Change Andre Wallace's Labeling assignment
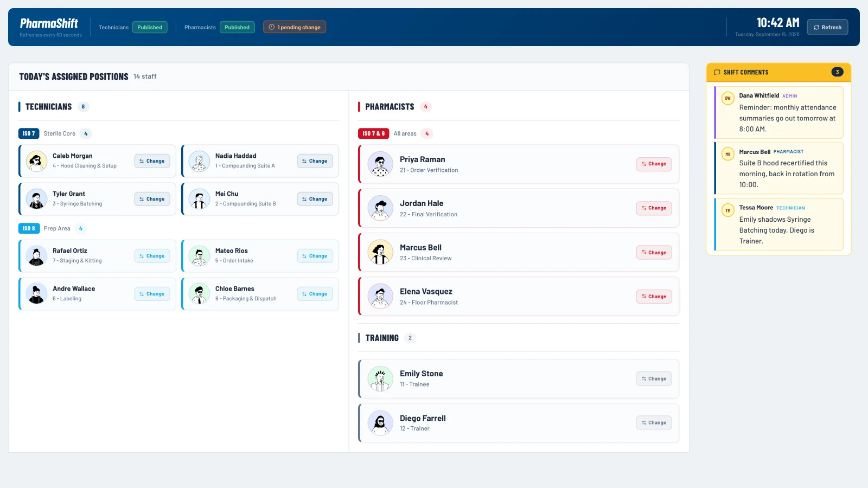Image resolution: width=868 pixels, height=488 pixels. tap(152, 294)
